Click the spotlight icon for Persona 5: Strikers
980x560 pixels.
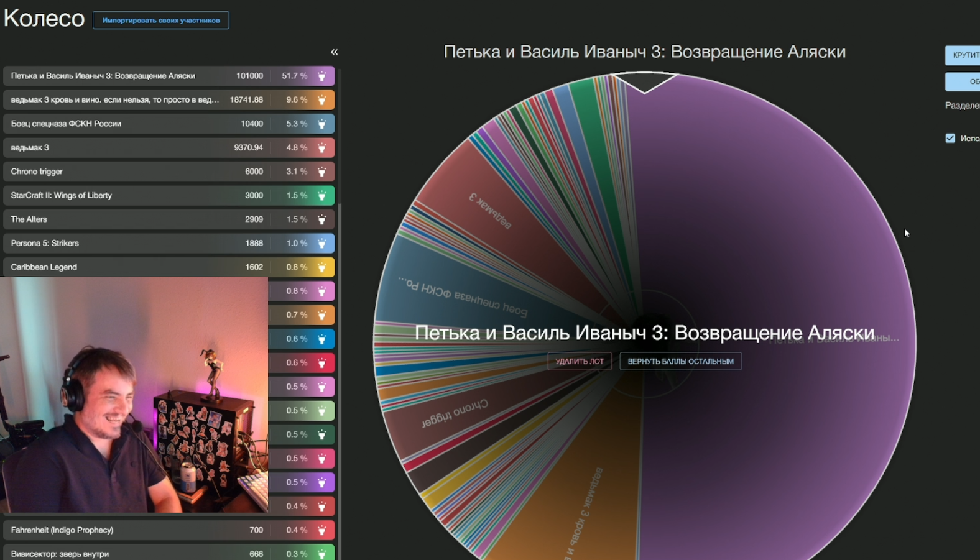[x=322, y=243]
